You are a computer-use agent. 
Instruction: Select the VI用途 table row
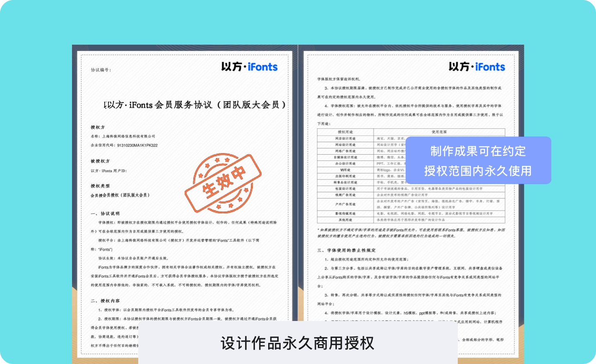[x=411, y=170]
